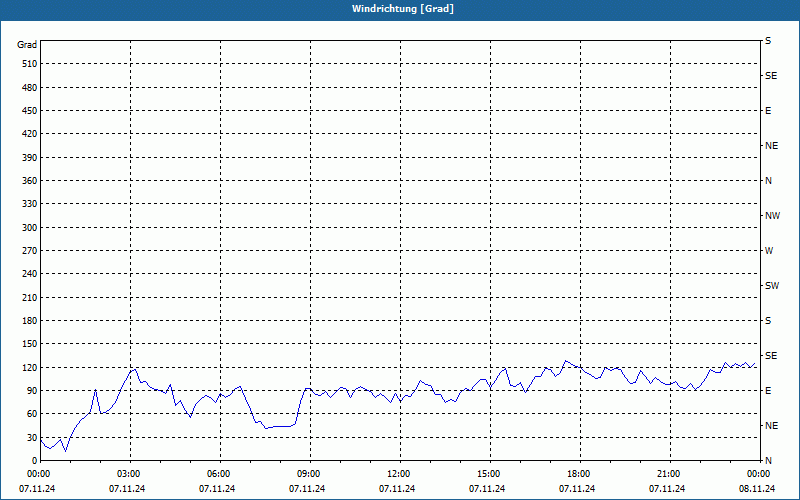This screenshot has height=500, width=800.
Task: Click the 12:00 time axis label
Action: 398,474
